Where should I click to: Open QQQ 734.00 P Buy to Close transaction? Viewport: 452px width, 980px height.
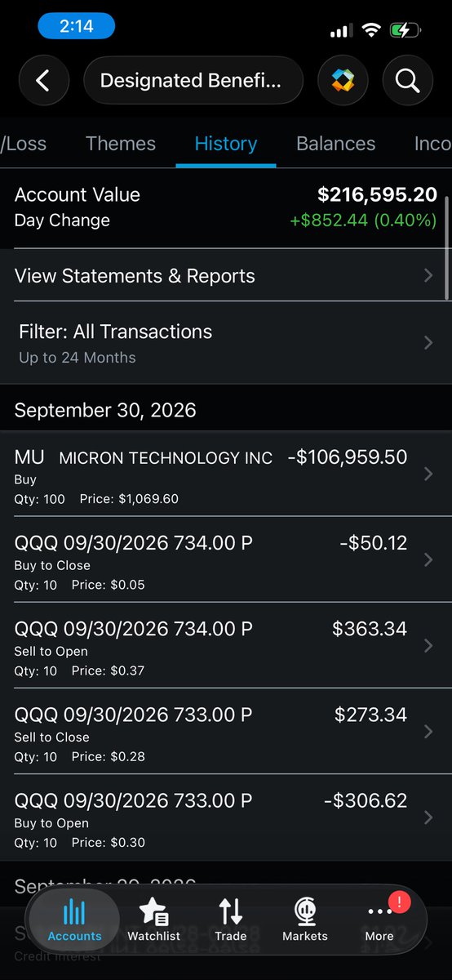click(226, 560)
